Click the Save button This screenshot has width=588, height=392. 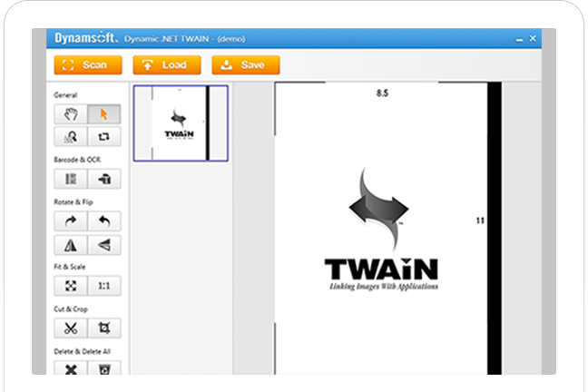point(245,65)
